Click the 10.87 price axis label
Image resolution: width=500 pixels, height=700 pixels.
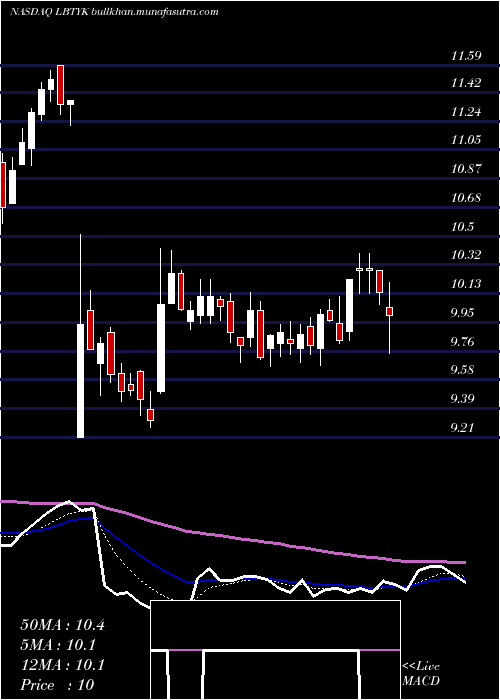click(466, 169)
